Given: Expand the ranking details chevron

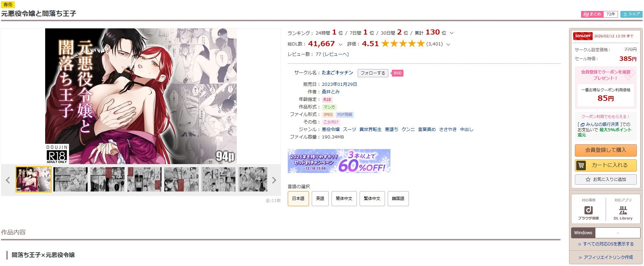Looking at the screenshot, I should tap(451, 33).
